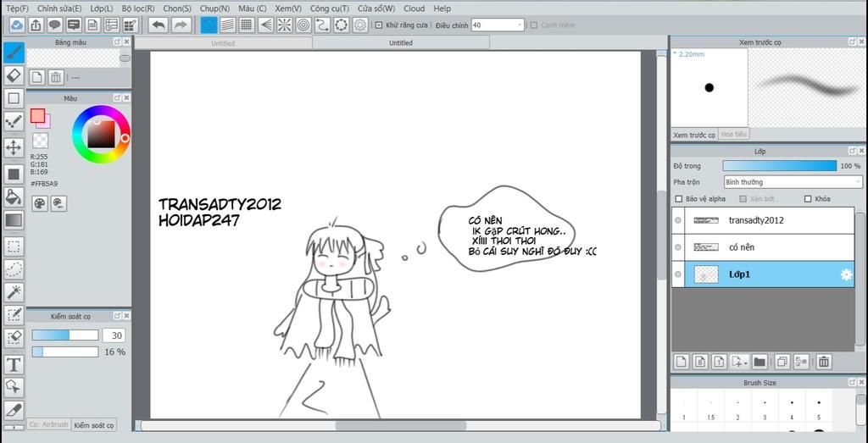868x443 pixels.
Task: Switch to the Hoa tiêu navigator tab
Action: 734,135
